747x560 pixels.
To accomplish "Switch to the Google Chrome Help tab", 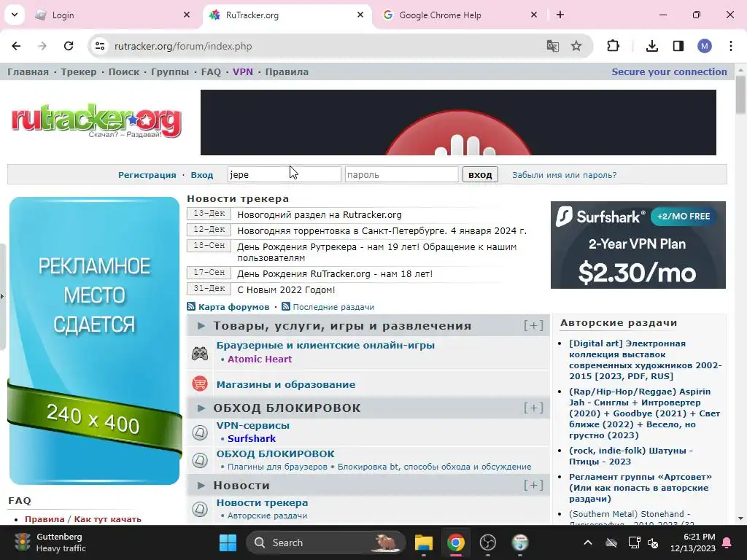I will coord(460,15).
